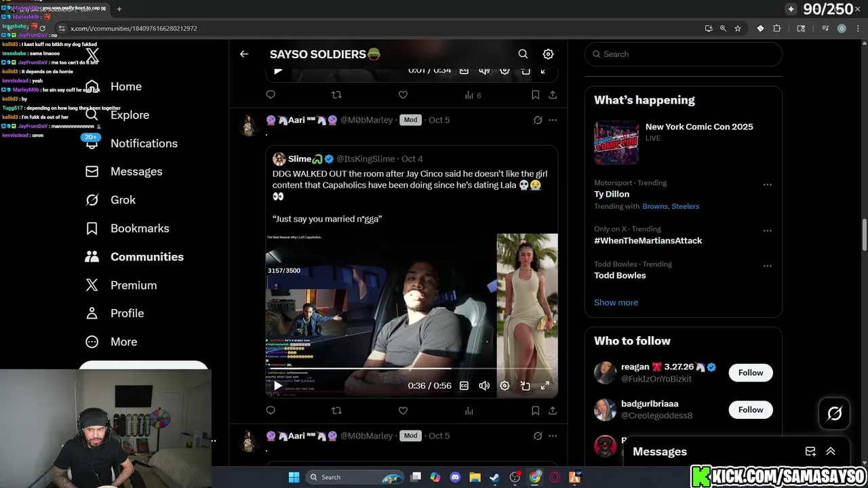The height and width of the screenshot is (488, 868).
Task: Toggle captions on the 0:36 video
Action: (464, 386)
